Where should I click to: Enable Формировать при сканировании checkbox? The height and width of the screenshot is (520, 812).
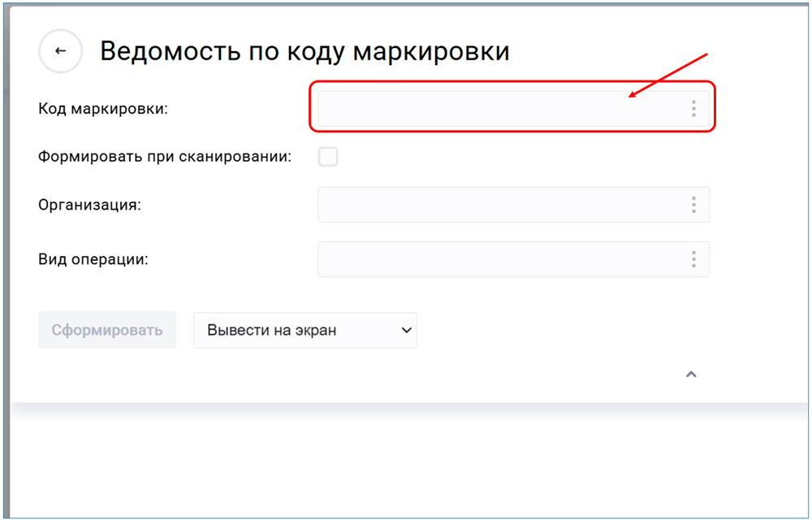[x=328, y=157]
